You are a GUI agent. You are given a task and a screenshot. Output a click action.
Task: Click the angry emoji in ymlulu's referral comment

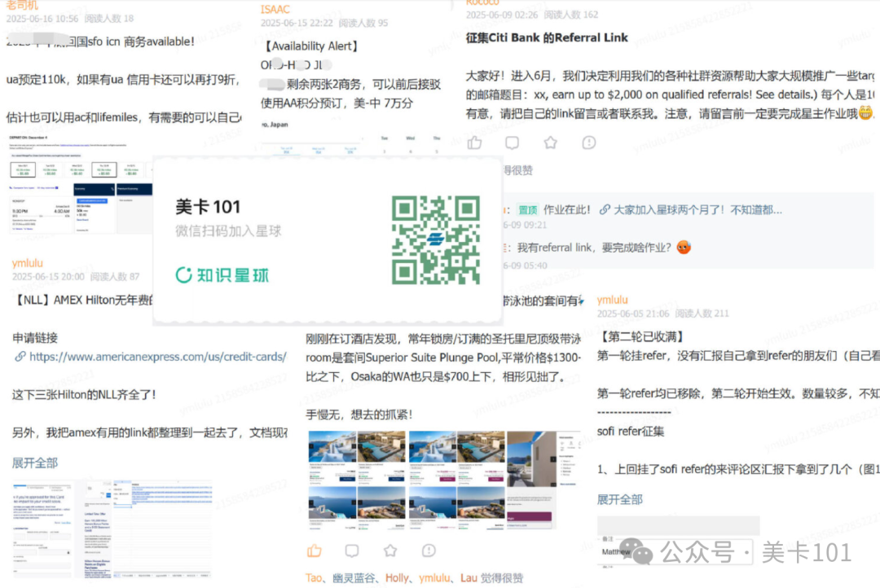coord(683,247)
